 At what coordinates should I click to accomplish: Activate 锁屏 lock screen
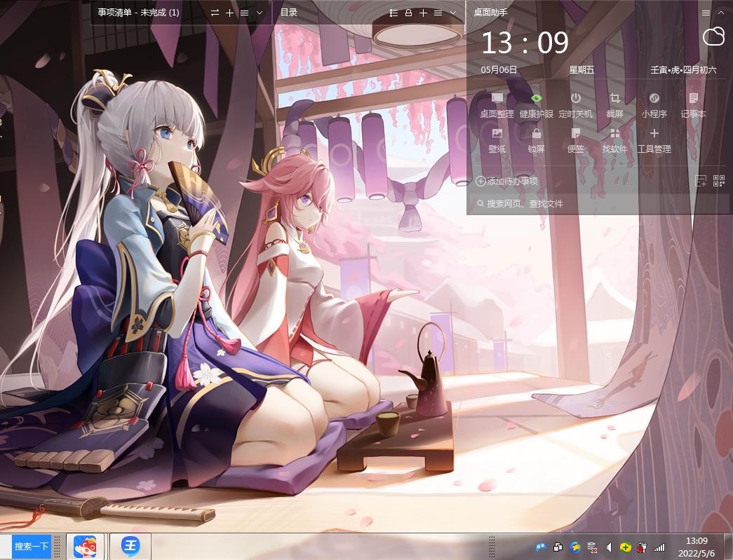click(536, 141)
